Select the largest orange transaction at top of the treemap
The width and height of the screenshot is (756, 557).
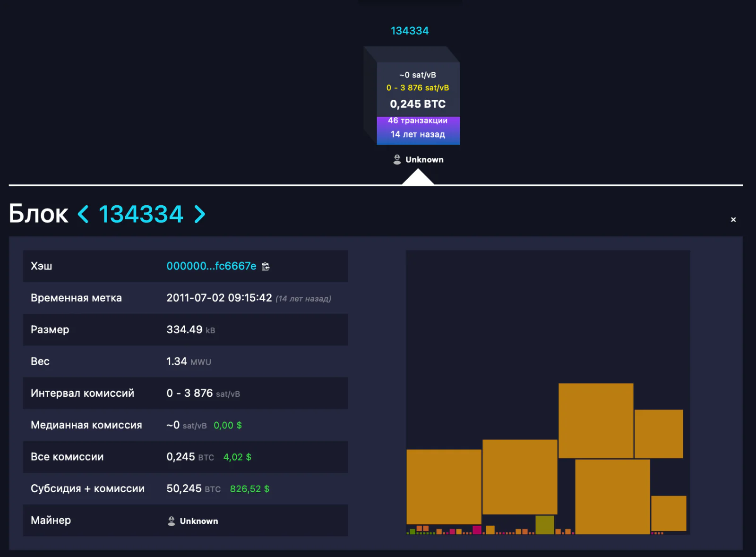(596, 420)
